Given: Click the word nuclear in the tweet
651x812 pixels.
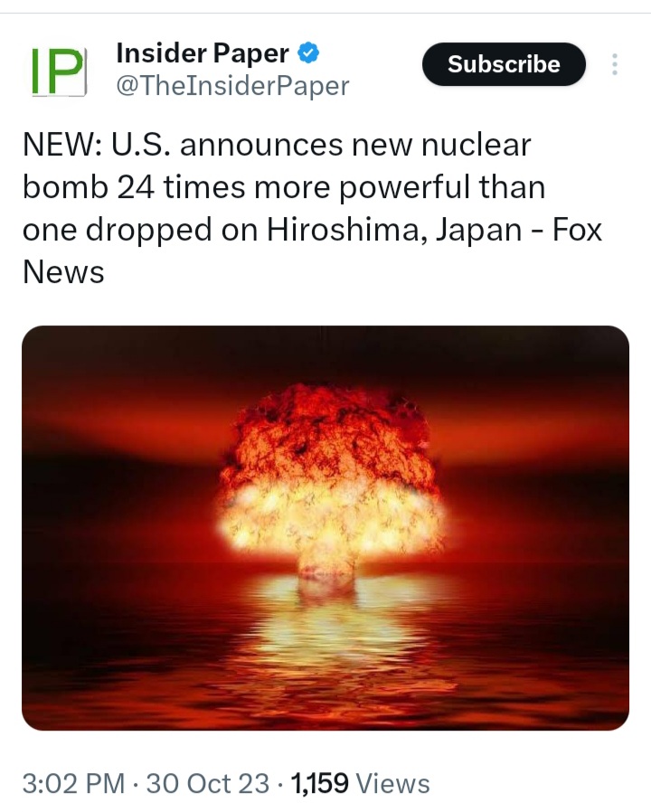Looking at the screenshot, I should (476, 145).
